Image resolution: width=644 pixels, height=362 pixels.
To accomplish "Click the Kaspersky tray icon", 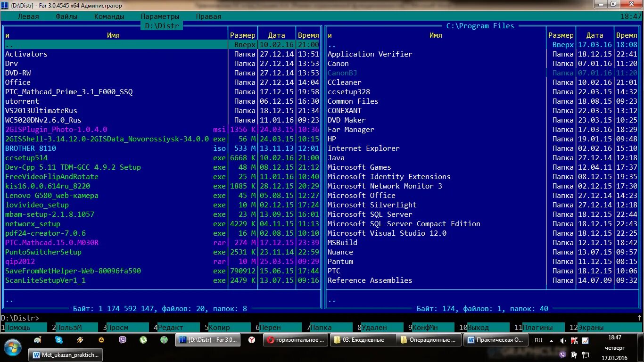I will click(574, 340).
